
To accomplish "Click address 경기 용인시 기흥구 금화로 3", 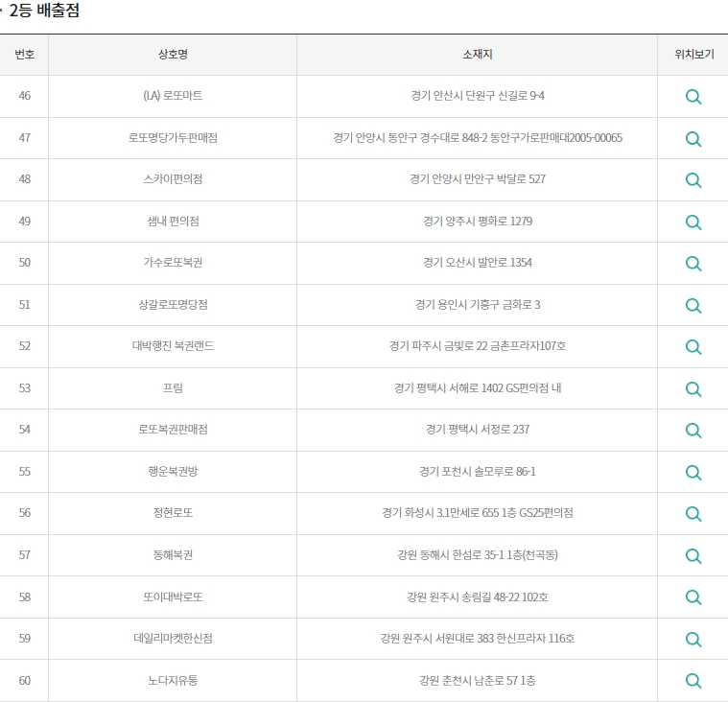I will [x=478, y=305].
